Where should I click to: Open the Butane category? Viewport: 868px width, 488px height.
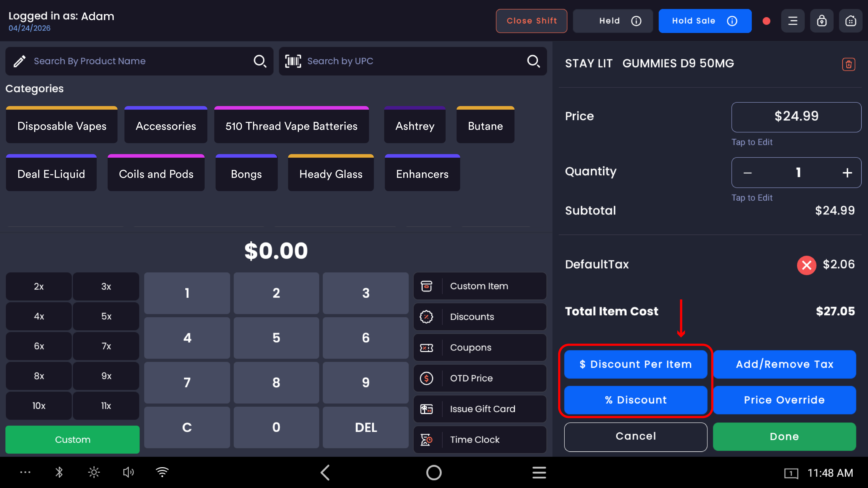pyautogui.click(x=485, y=125)
